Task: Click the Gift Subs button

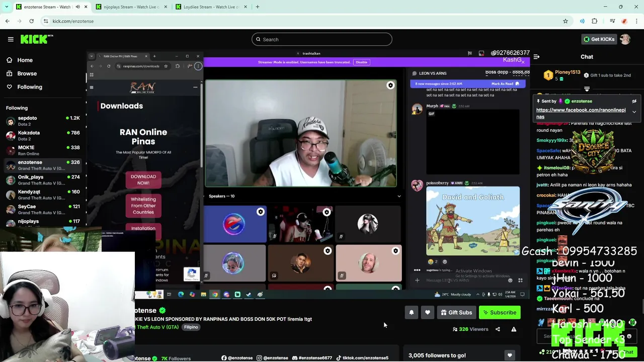Action: pyautogui.click(x=456, y=313)
